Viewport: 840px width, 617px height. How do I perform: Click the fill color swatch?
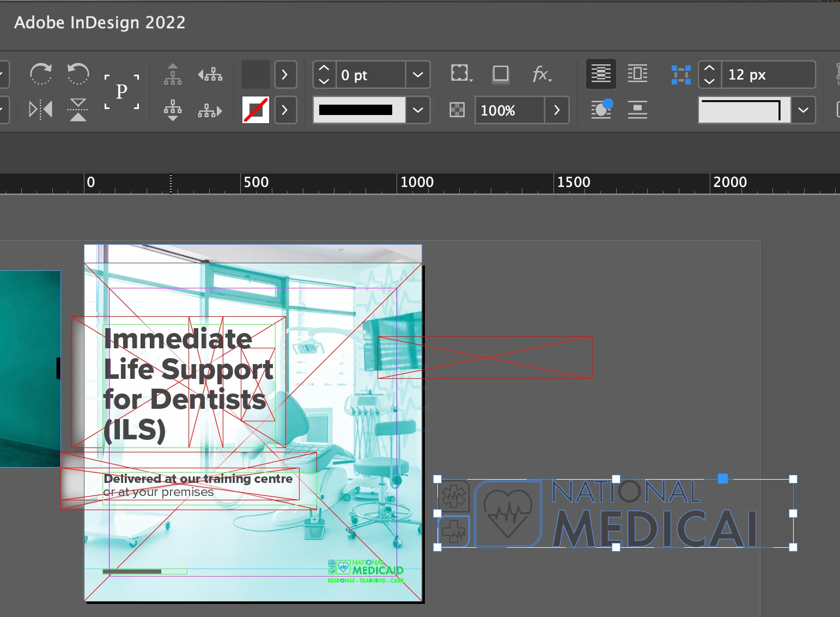(255, 75)
